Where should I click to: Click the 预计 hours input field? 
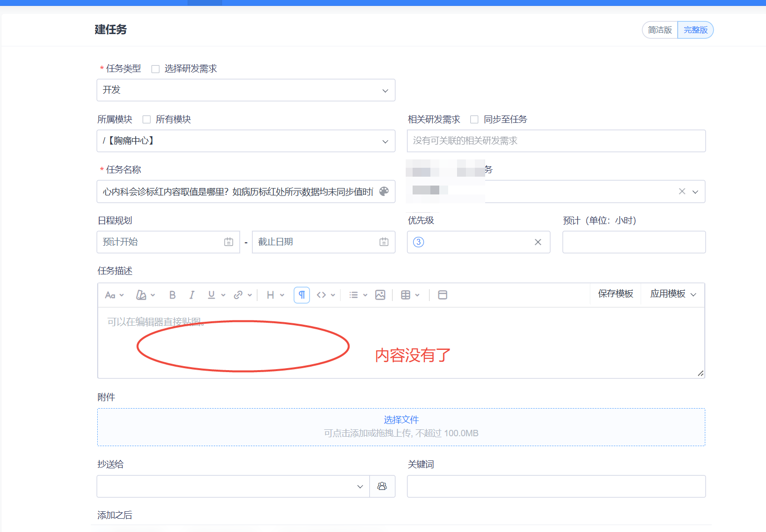tap(634, 242)
